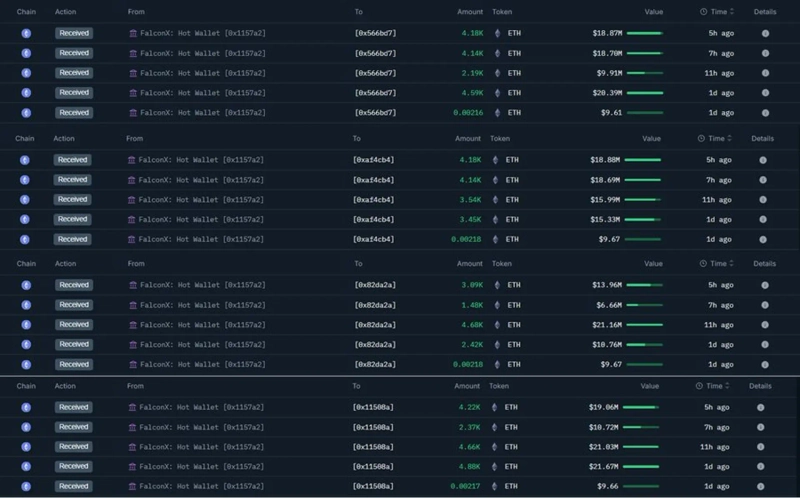
Task: Click Received badge in the $21.67M row
Action: tap(73, 466)
